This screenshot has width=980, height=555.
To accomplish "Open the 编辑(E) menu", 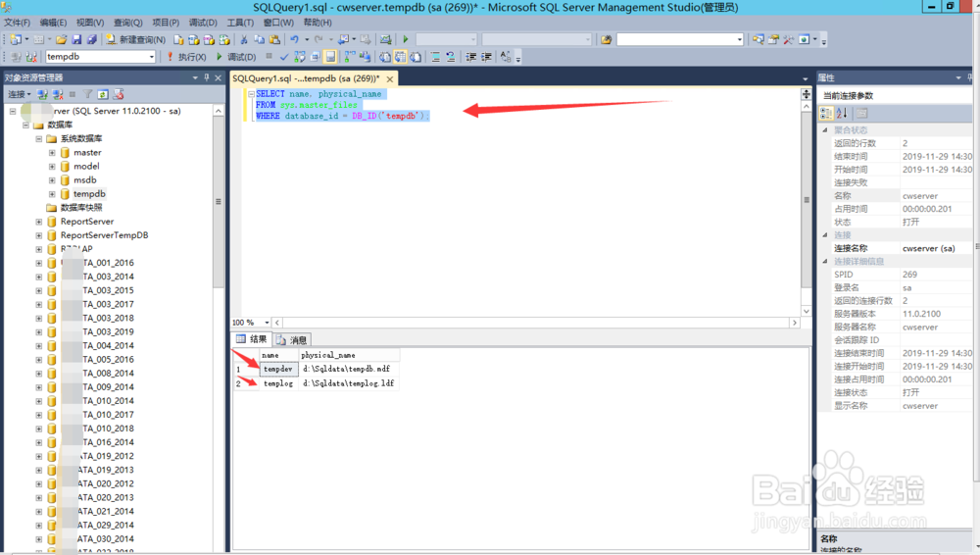I will (x=53, y=23).
